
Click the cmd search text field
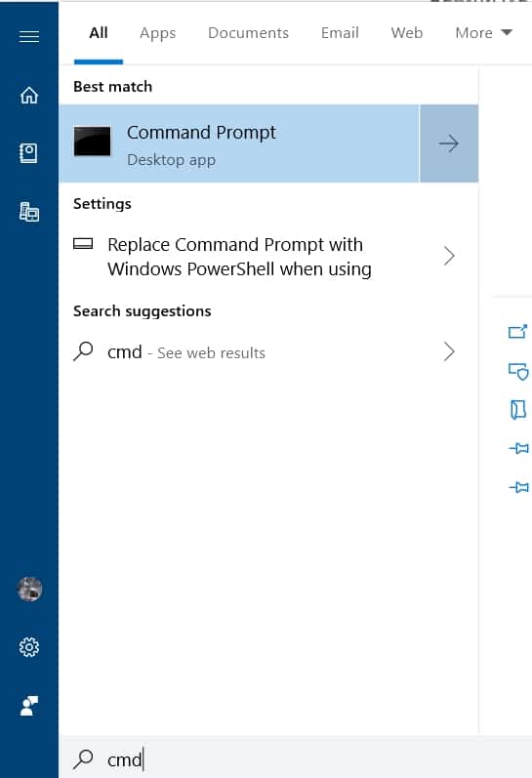coord(296,758)
